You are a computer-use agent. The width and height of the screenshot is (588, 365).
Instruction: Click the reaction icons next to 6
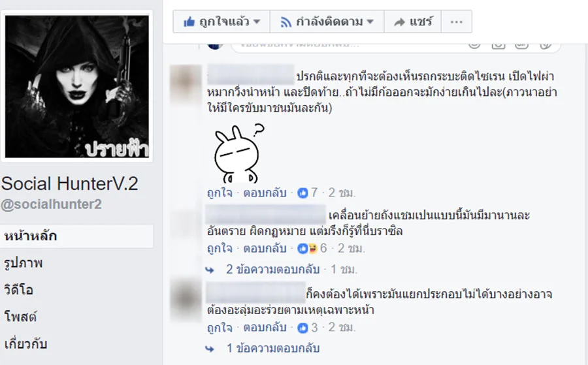coord(307,248)
